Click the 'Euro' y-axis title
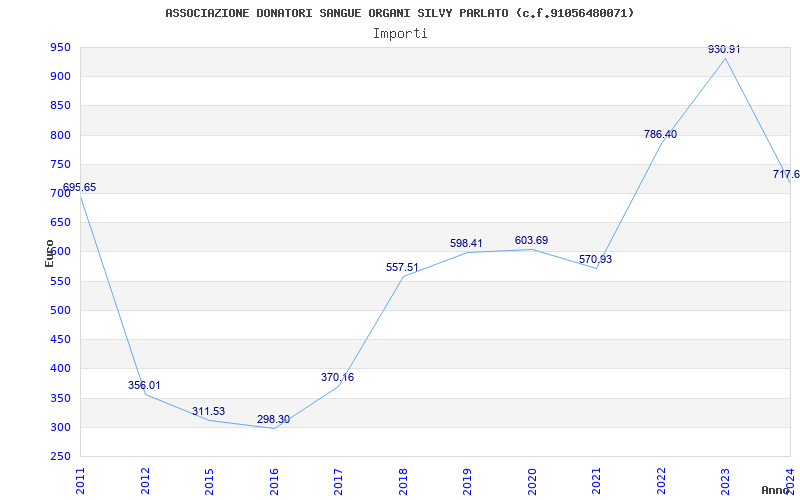The image size is (800, 500). (49, 253)
